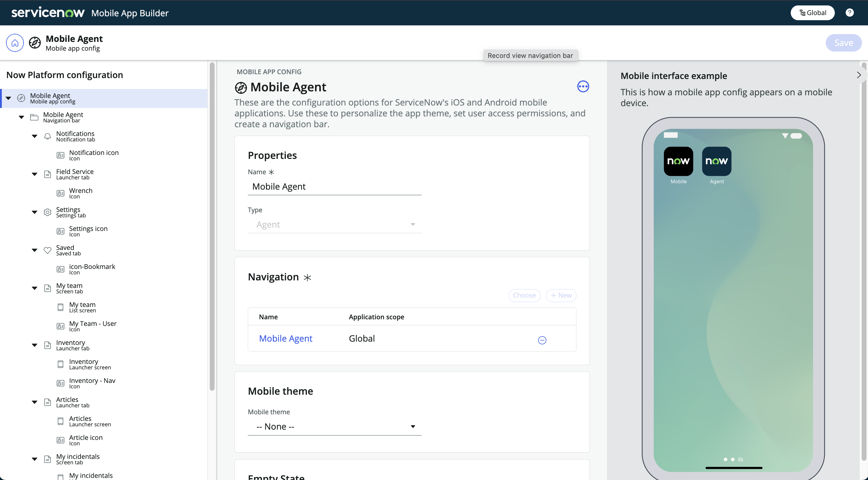Screen dimensions: 868x480
Task: Remove Mobile Agent navigation with minus icon
Action: (x=542, y=340)
